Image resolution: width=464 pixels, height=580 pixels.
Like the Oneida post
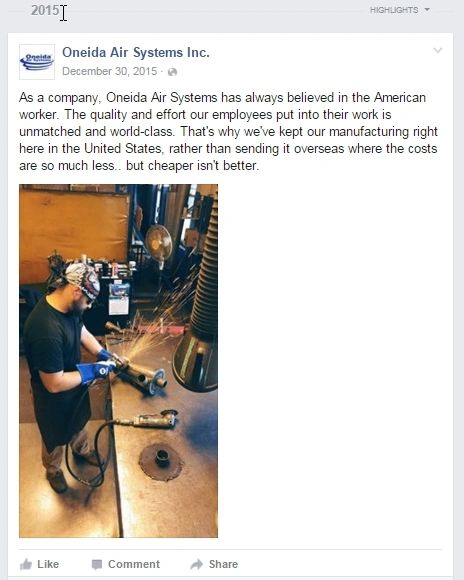coord(39,564)
